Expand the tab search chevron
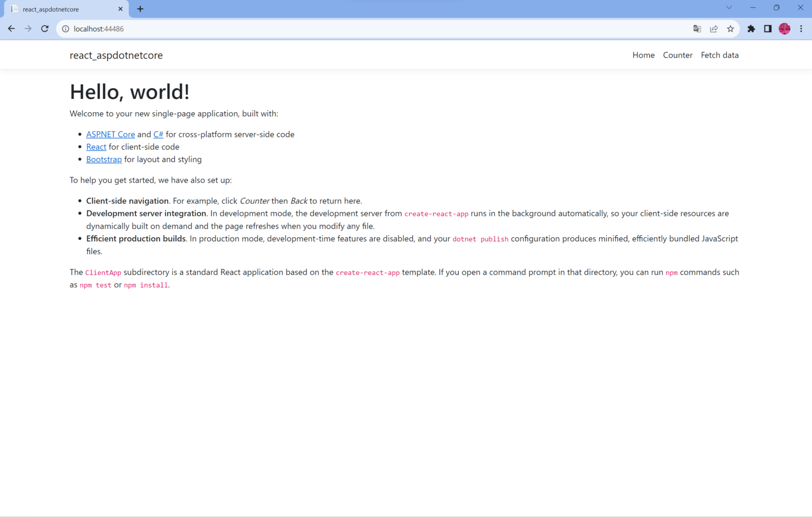This screenshot has width=812, height=517. (728, 8)
